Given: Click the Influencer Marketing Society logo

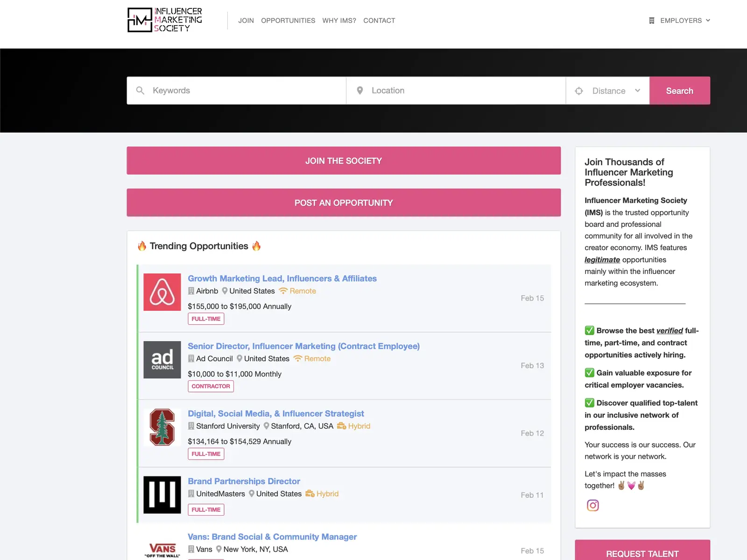Looking at the screenshot, I should point(165,20).
